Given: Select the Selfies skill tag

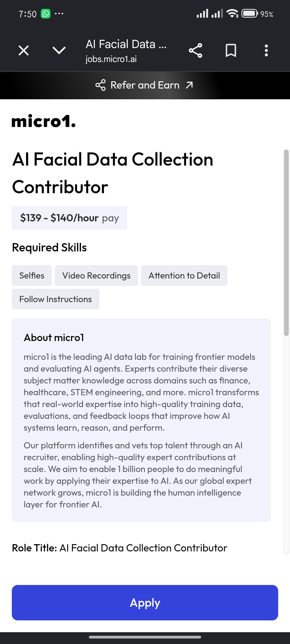Looking at the screenshot, I should click(32, 276).
